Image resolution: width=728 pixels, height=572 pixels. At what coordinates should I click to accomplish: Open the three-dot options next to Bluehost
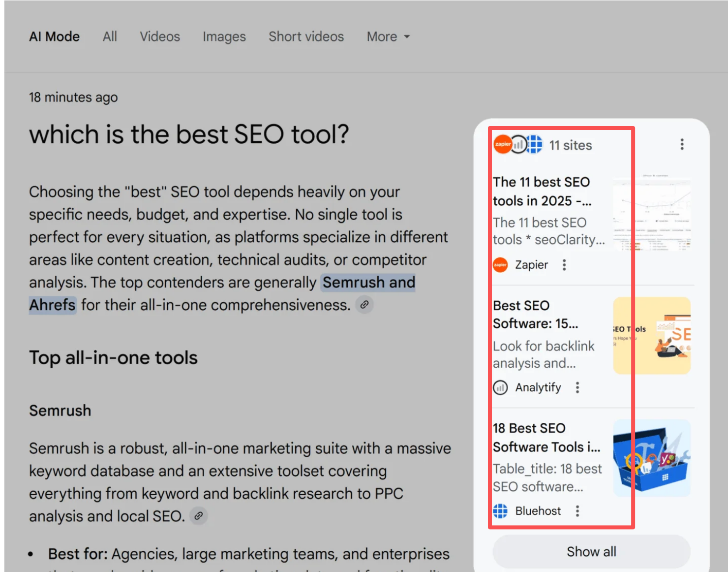577,511
